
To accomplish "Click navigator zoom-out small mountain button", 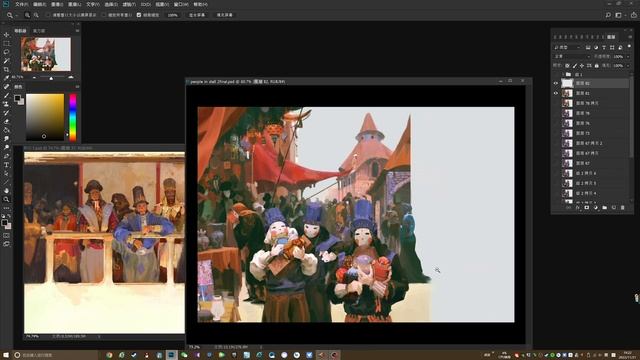I will (34, 77).
